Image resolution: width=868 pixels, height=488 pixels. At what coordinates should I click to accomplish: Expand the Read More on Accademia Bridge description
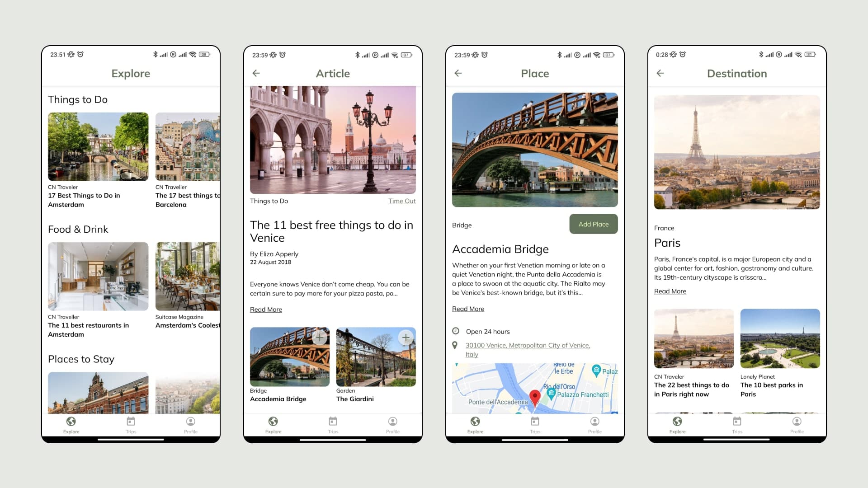[x=468, y=309]
